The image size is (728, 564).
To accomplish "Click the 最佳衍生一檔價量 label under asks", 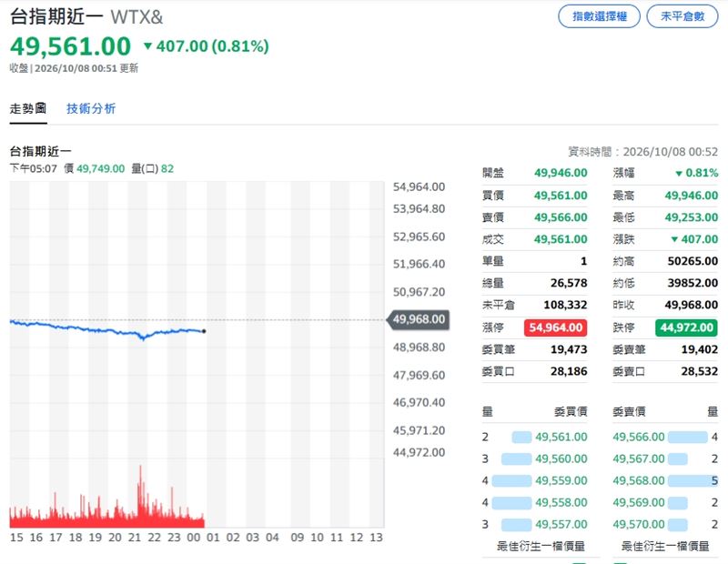I will click(x=665, y=547).
